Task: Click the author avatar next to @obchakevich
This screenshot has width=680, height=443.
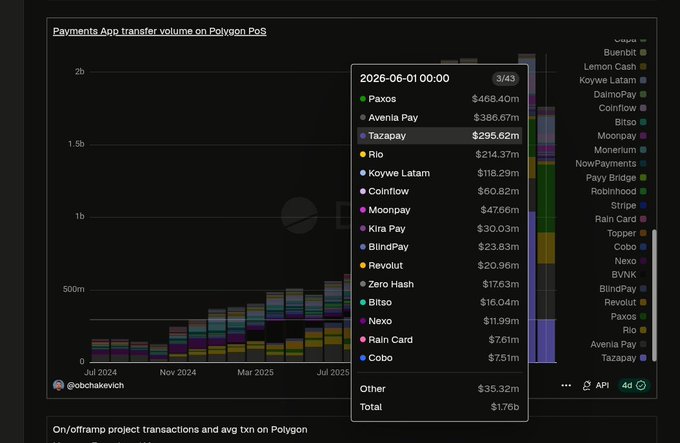Action: click(x=59, y=385)
